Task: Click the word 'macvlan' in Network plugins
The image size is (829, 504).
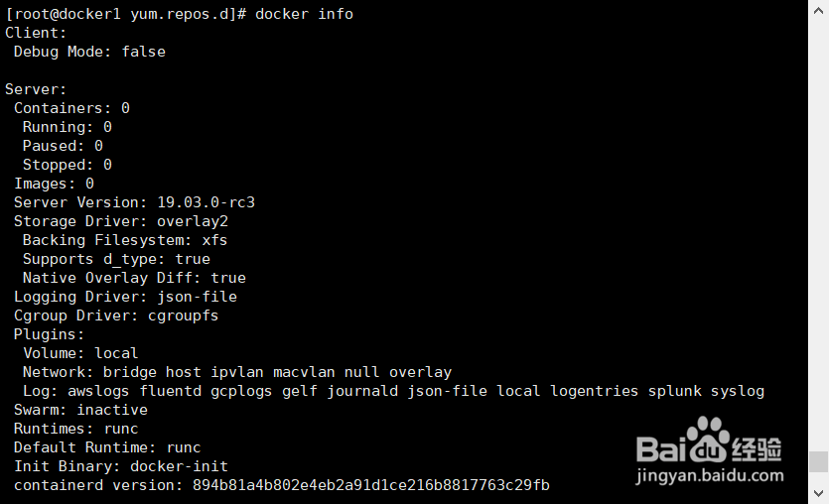Action: point(304,372)
